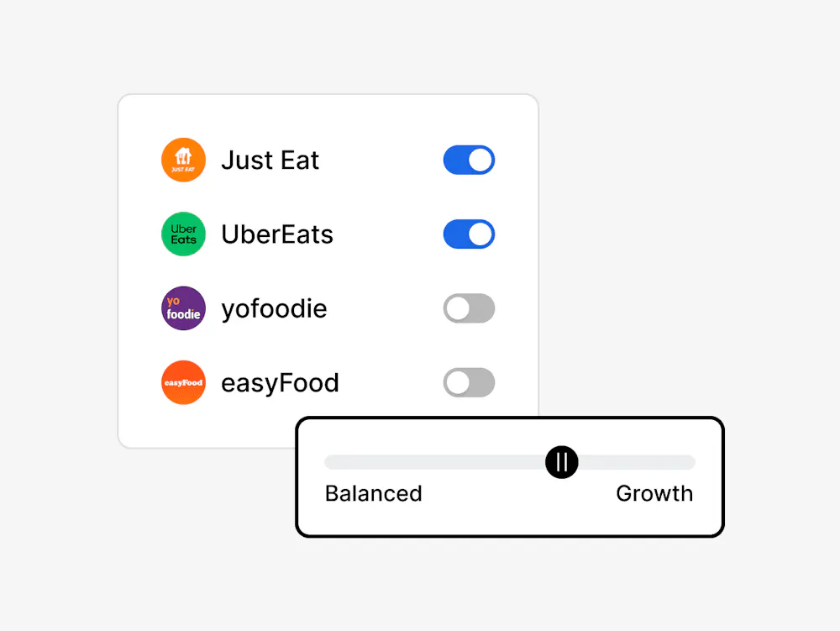Click the Just Eat logo icon
Image resolution: width=840 pixels, height=631 pixels.
[x=183, y=160]
